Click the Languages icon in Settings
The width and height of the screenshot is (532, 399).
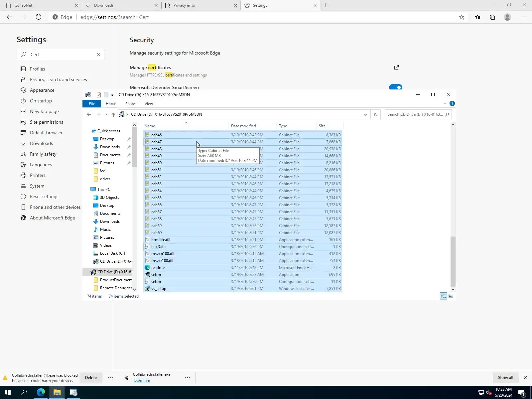click(x=23, y=165)
